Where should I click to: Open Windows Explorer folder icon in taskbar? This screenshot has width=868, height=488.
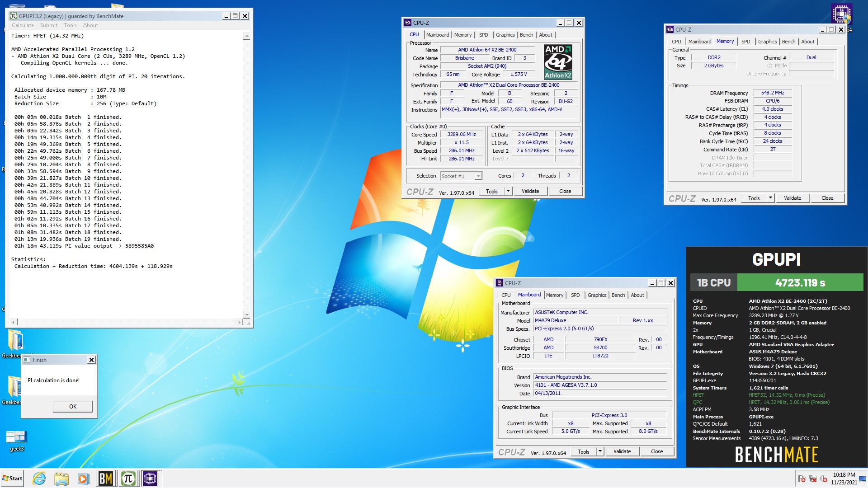(61, 478)
